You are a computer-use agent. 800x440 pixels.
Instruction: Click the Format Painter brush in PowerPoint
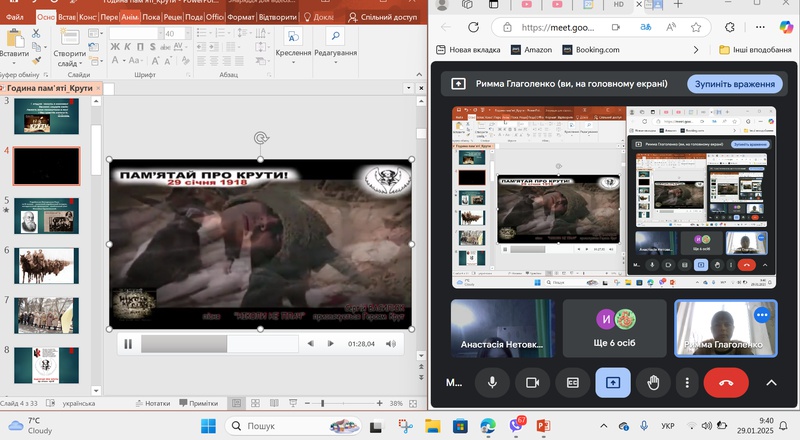pyautogui.click(x=36, y=60)
